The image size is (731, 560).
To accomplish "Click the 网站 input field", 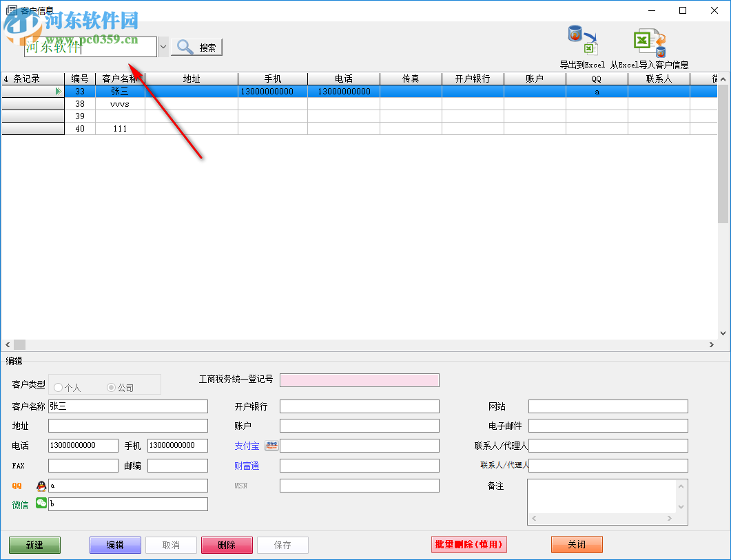I will [608, 406].
